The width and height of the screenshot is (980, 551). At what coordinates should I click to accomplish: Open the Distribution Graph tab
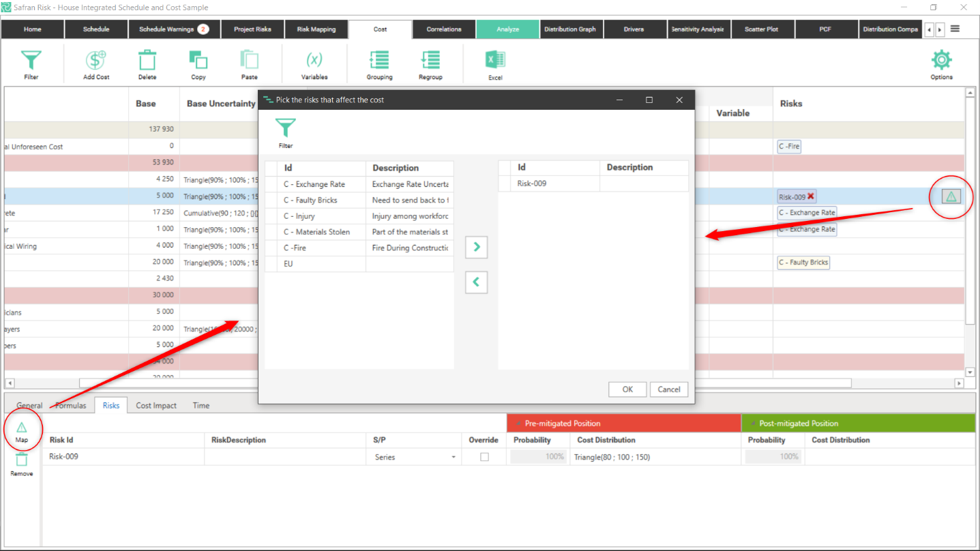[x=570, y=29]
